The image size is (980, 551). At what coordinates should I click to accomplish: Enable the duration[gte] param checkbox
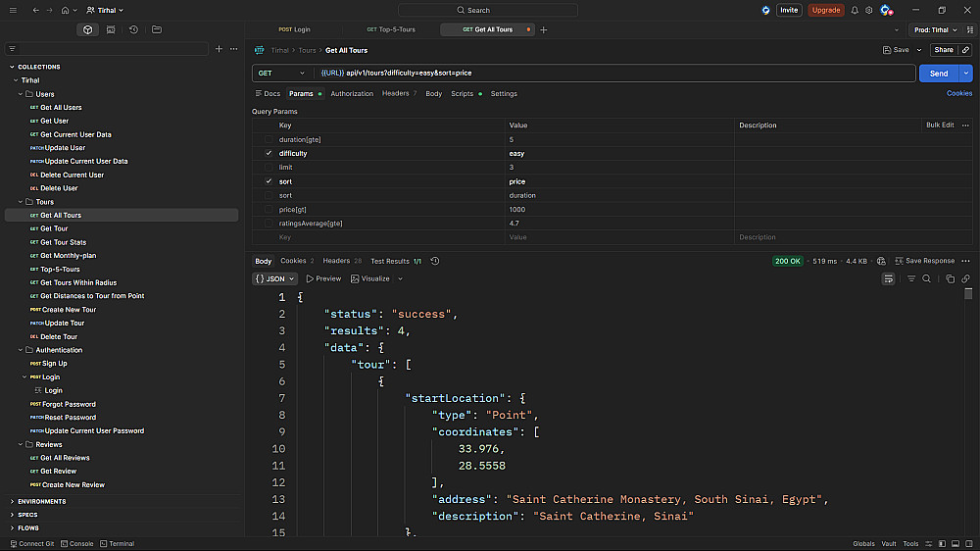[269, 139]
